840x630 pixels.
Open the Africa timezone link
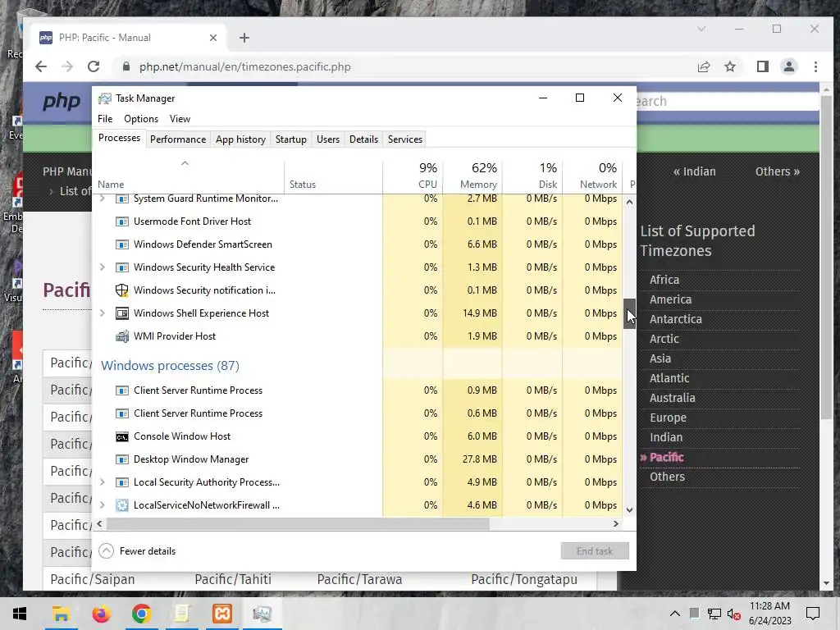[664, 280]
